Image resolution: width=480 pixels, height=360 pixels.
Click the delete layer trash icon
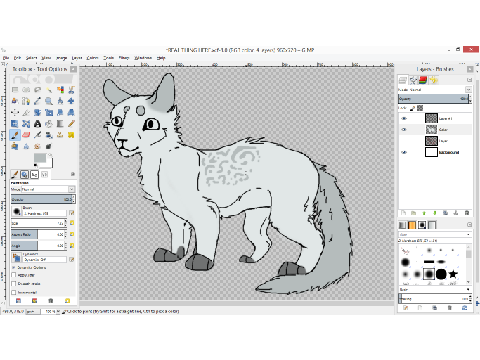tap(467, 213)
